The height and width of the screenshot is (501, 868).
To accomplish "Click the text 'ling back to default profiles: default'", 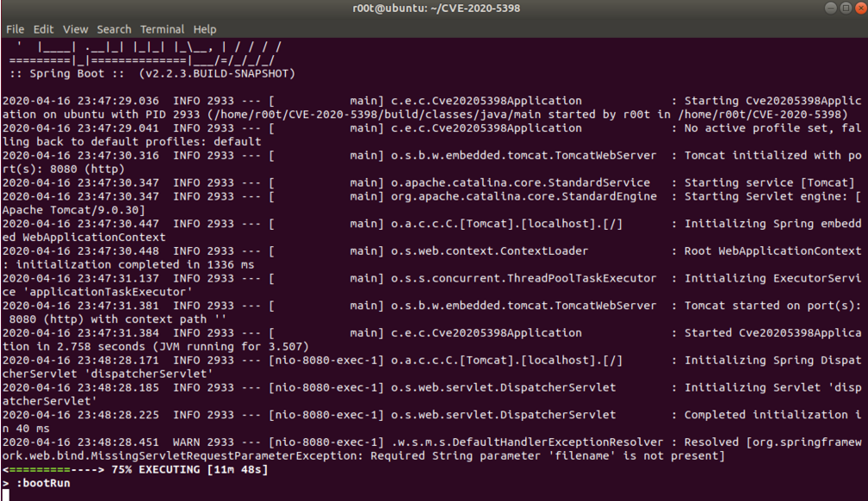I will click(x=131, y=142).
